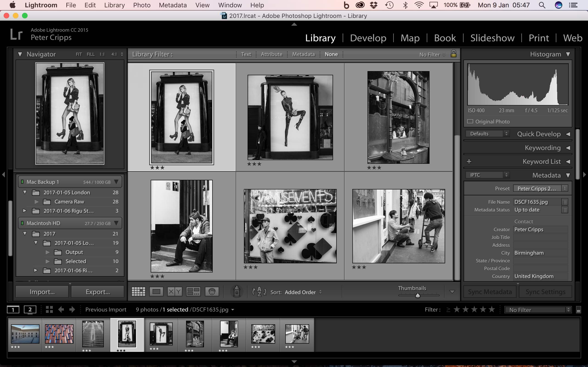Image resolution: width=588 pixels, height=367 pixels.
Task: Click the filter lock toggle
Action: [453, 54]
